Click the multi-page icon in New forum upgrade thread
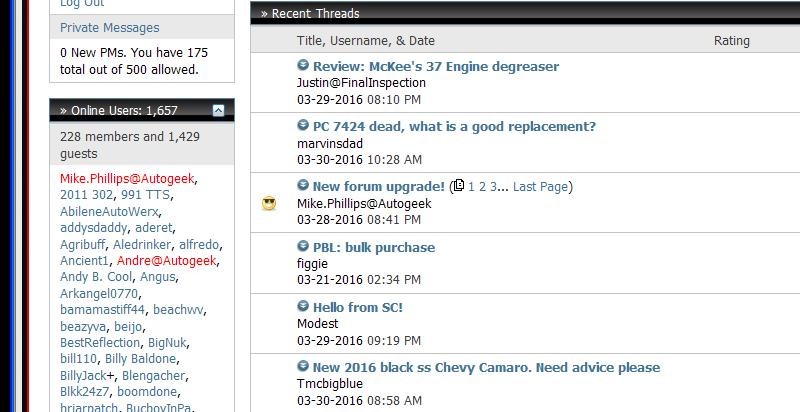Viewport: 800px width, 412px height. [459, 186]
